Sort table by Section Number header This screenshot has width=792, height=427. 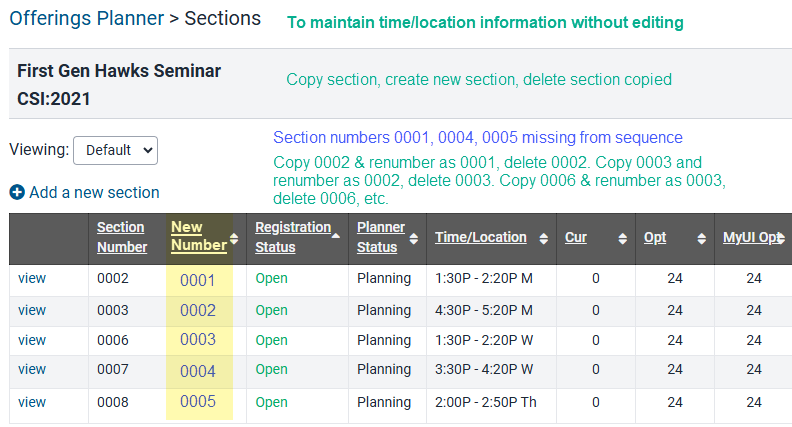coord(122,237)
